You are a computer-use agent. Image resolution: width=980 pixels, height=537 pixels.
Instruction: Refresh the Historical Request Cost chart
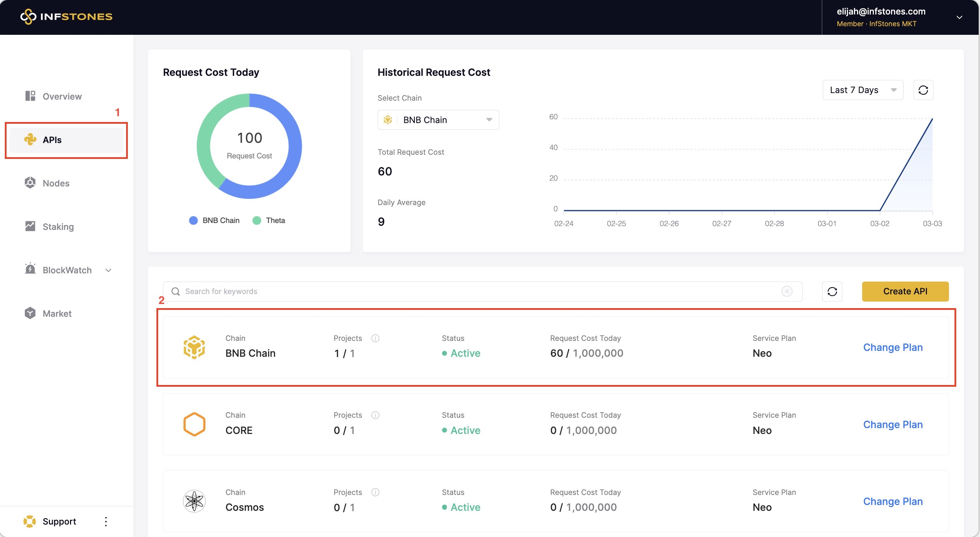coord(923,90)
